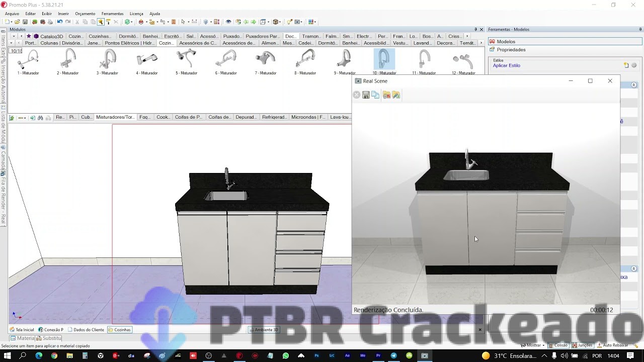Collapse the upper section chevron in right panel
Viewport: 644px width, 362px height.
click(x=634, y=85)
